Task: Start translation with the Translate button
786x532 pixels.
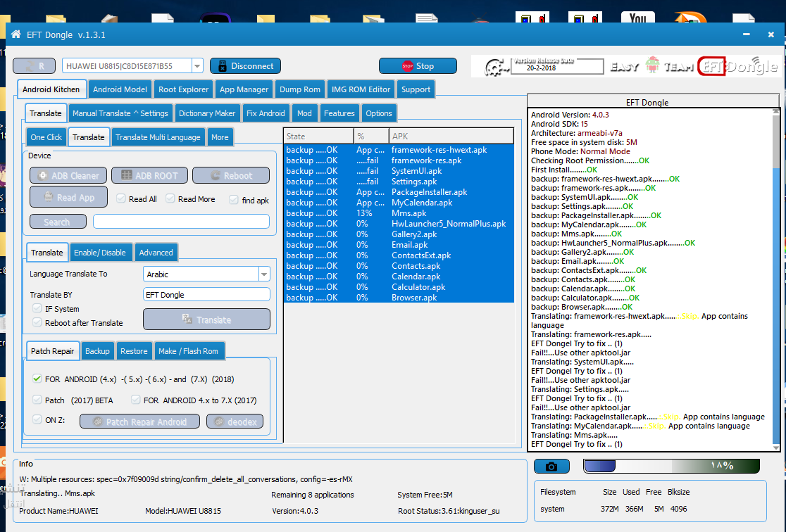Action: (206, 319)
